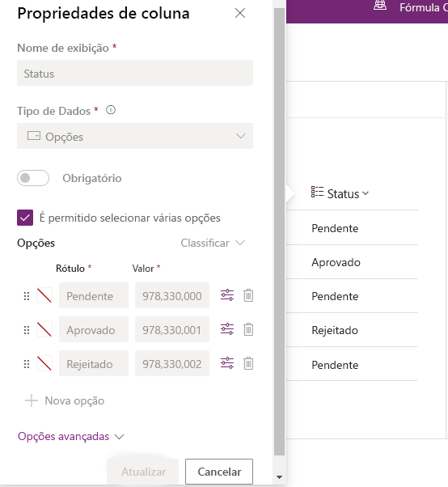Screen dimensions: 448x487
Task: Toggle the Obrigatório switch
Action: pos(33,178)
